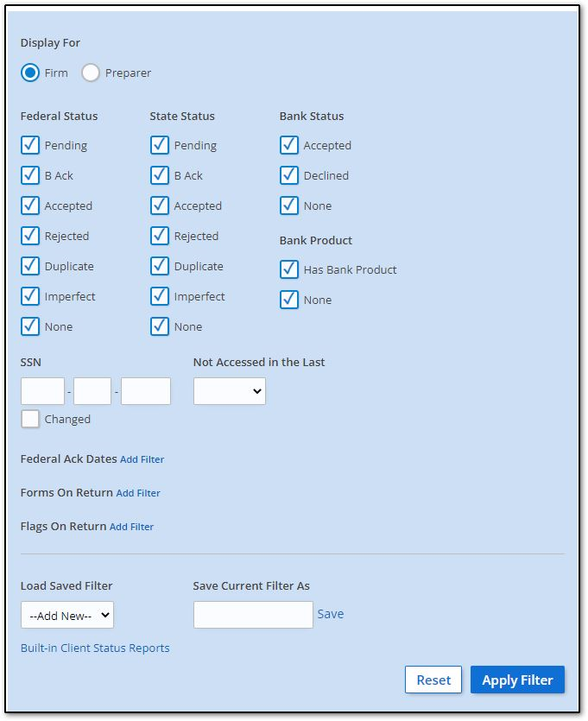Viewport: 588px width, 721px height.
Task: Click inside the first SSN input field
Action: [42, 390]
